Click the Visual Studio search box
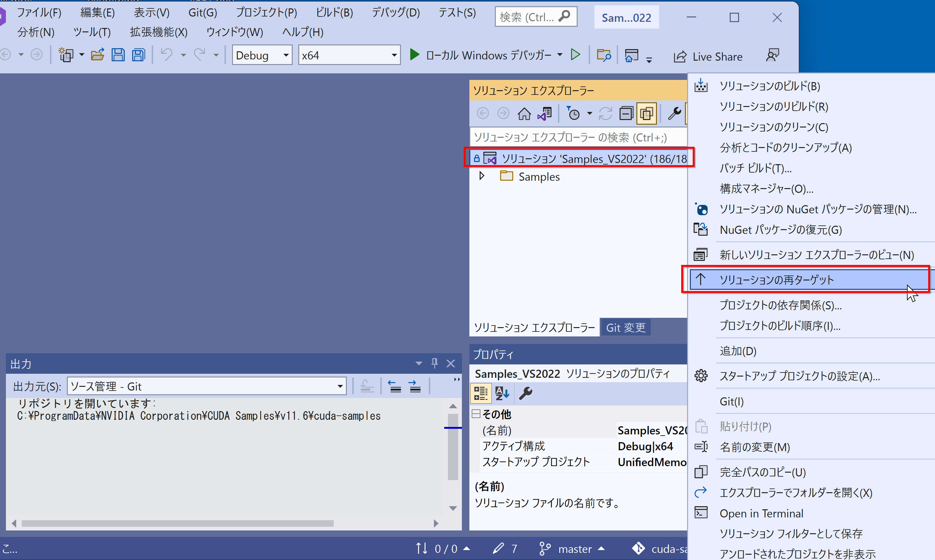Viewport: 935px width, 560px height. (536, 16)
